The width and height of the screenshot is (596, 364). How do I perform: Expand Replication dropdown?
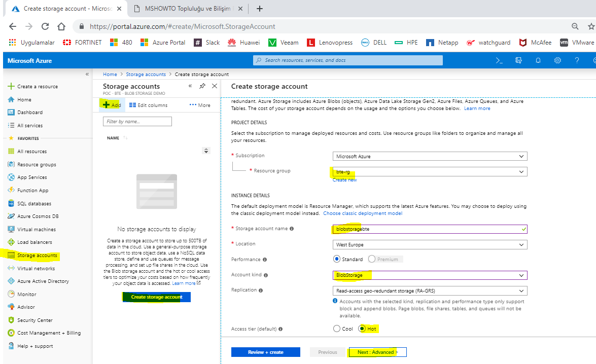(x=430, y=290)
